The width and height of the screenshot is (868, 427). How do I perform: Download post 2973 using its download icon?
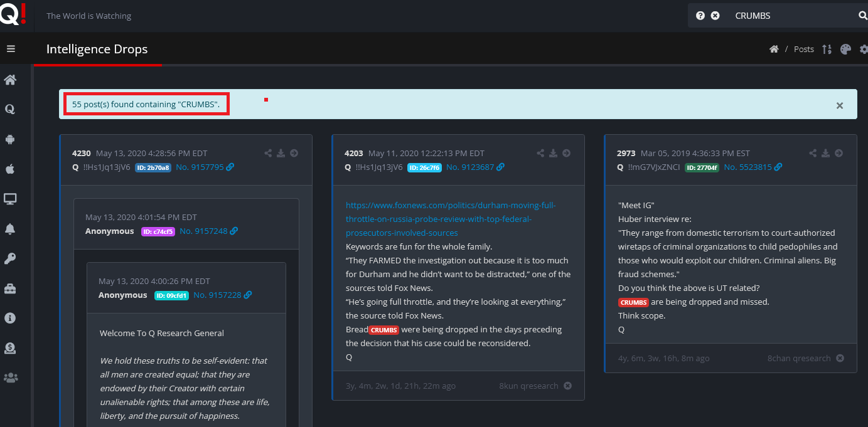click(825, 153)
